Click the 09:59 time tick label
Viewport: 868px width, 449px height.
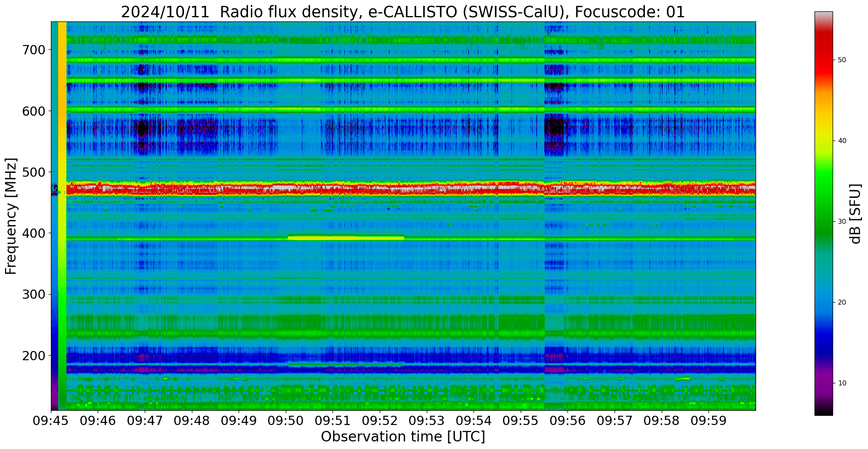point(709,421)
